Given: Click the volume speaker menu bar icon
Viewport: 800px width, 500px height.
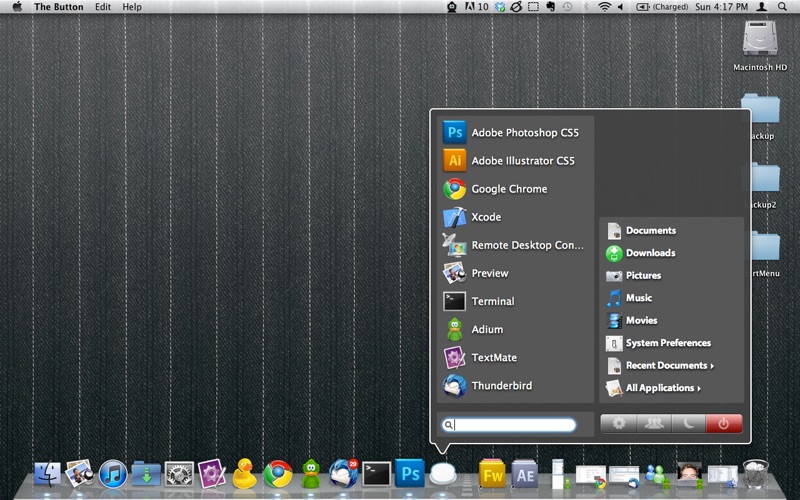Looking at the screenshot, I should coord(620,7).
